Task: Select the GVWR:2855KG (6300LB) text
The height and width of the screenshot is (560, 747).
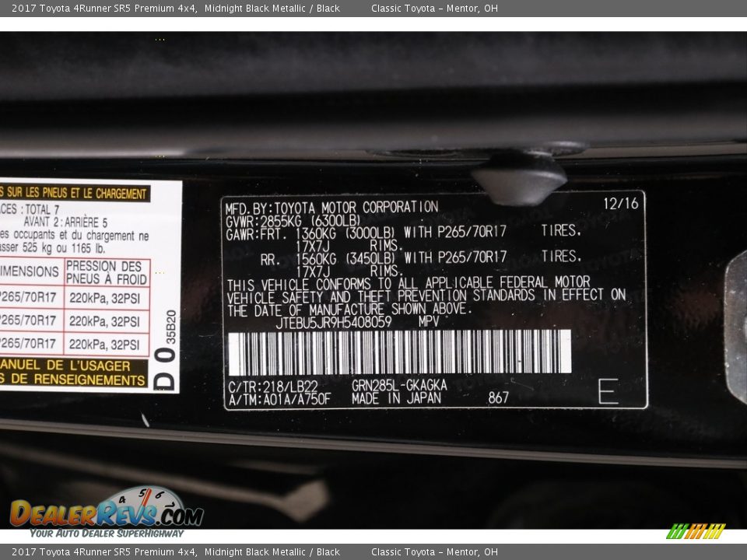Action: click(x=293, y=222)
